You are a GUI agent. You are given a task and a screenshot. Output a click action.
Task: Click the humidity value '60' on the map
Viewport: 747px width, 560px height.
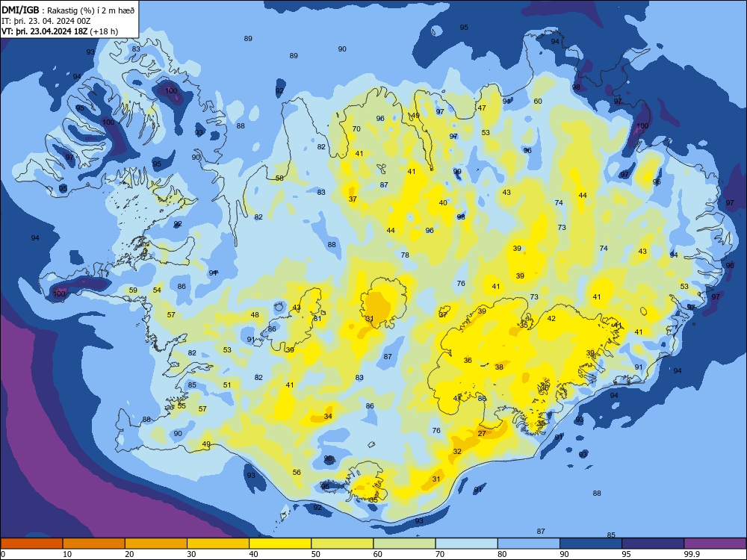[538, 101]
